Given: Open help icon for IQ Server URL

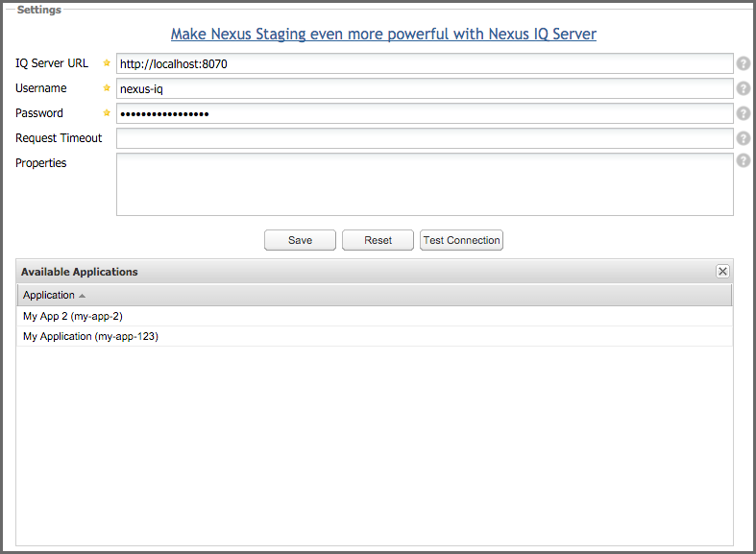Looking at the screenshot, I should coord(743,63).
